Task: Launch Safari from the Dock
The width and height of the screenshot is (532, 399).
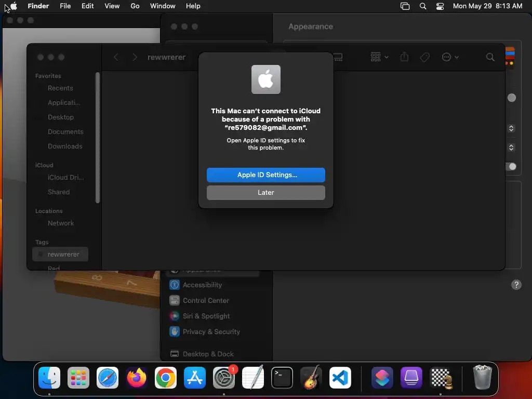Action: [x=108, y=378]
